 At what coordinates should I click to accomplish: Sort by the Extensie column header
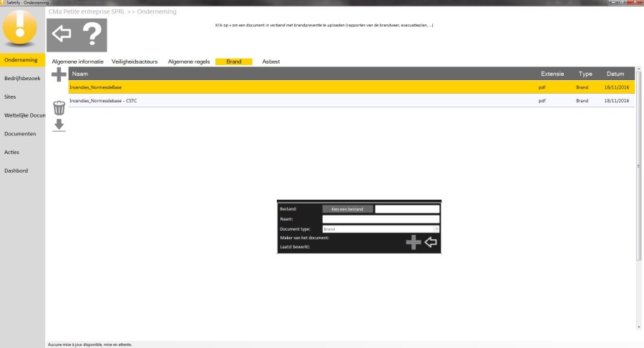pyautogui.click(x=552, y=74)
